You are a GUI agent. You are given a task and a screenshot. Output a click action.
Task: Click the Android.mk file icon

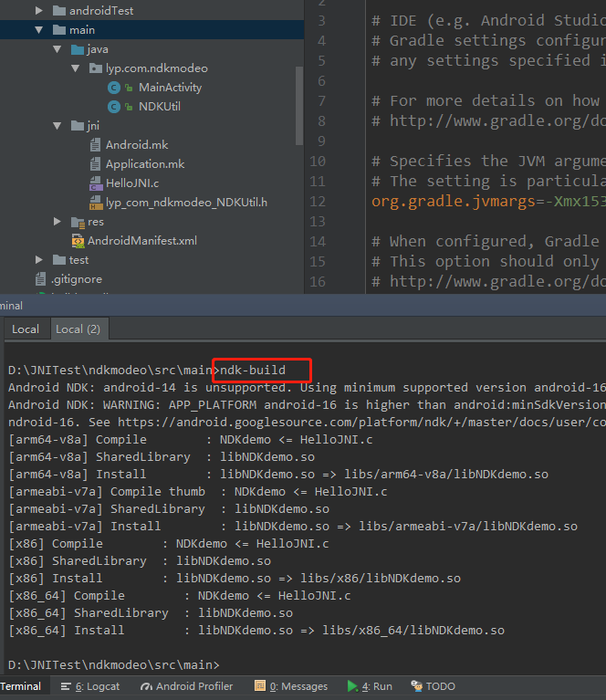(x=95, y=144)
